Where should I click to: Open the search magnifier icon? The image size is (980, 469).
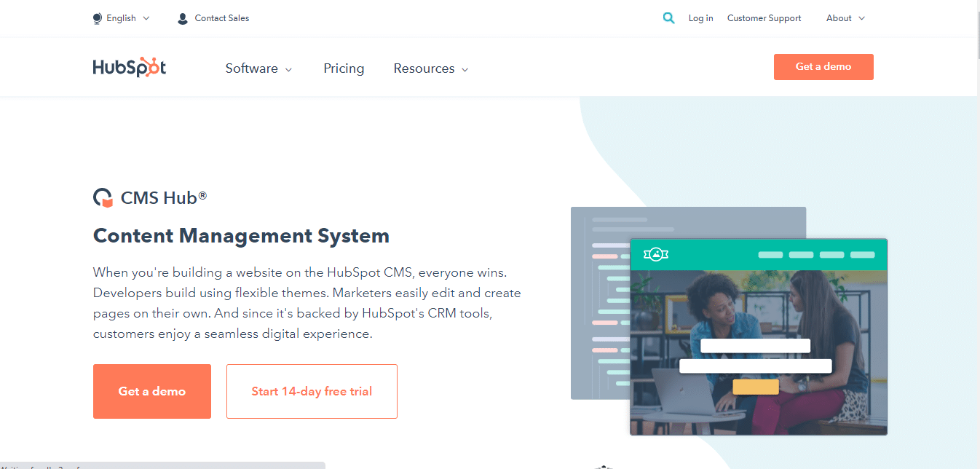pyautogui.click(x=669, y=18)
